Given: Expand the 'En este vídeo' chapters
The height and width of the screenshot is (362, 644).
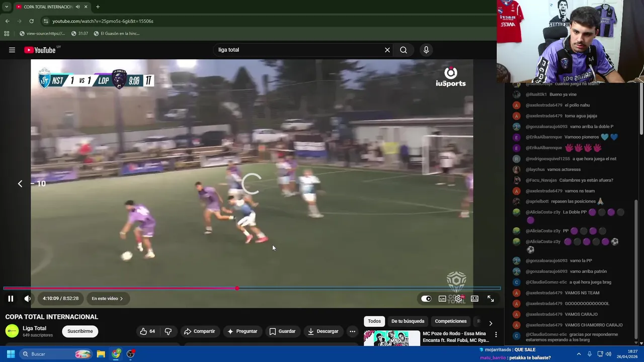Looking at the screenshot, I should [108, 299].
